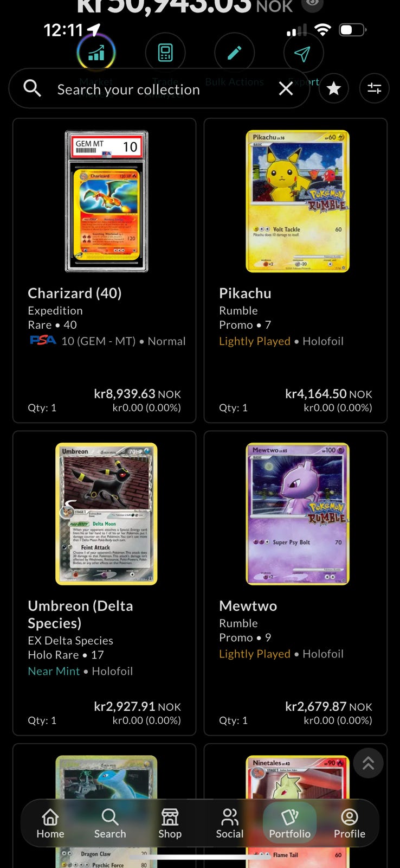The width and height of the screenshot is (400, 868).
Task: Open the Mewtwo Rumble card image
Action: (x=298, y=514)
